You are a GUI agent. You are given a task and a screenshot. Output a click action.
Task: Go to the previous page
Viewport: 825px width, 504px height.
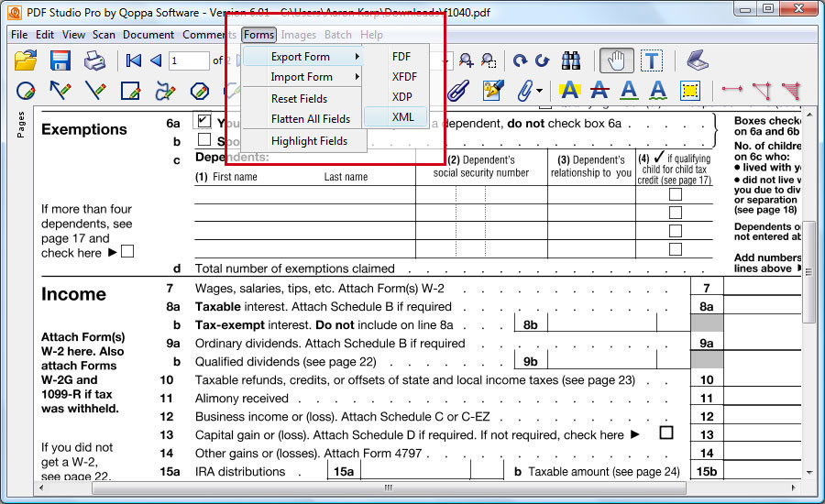click(x=156, y=60)
